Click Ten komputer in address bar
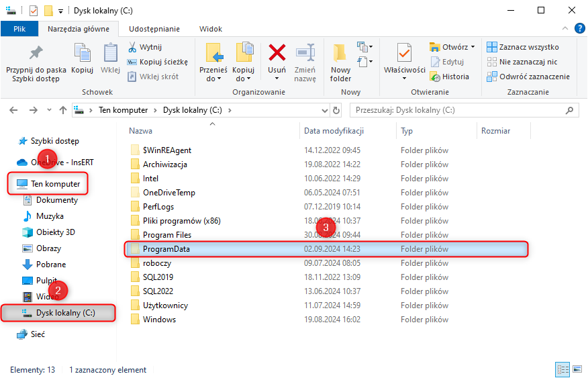 click(x=123, y=110)
